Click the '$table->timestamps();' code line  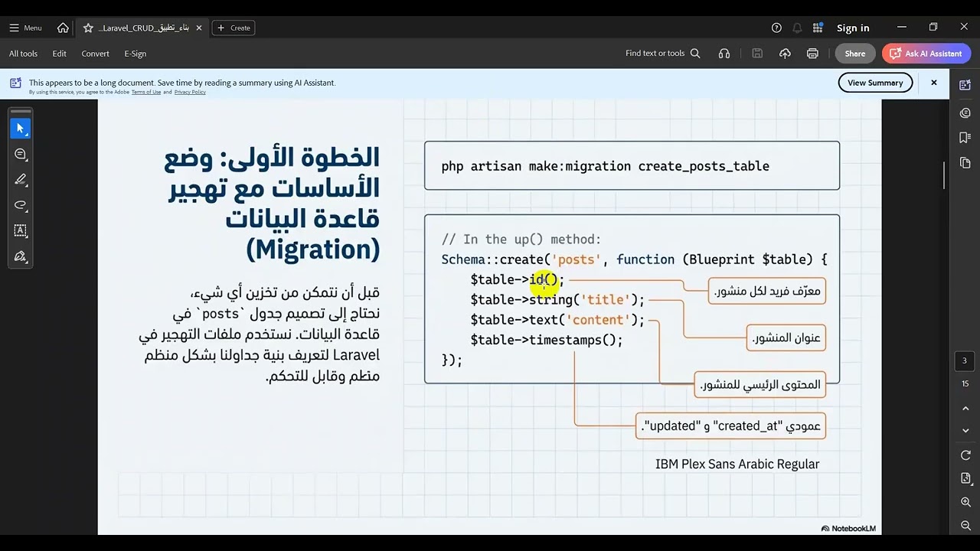(547, 340)
